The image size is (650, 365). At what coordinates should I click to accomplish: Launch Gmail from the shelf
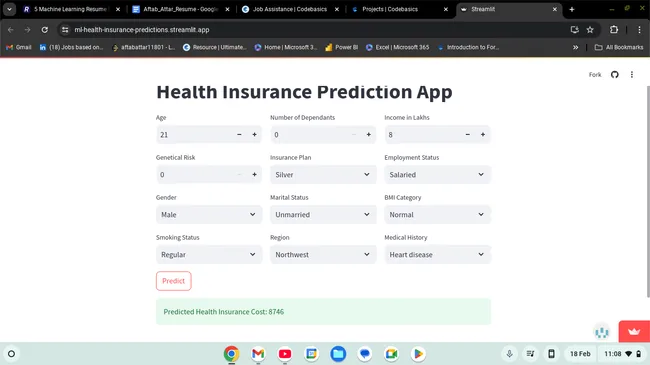(258, 354)
